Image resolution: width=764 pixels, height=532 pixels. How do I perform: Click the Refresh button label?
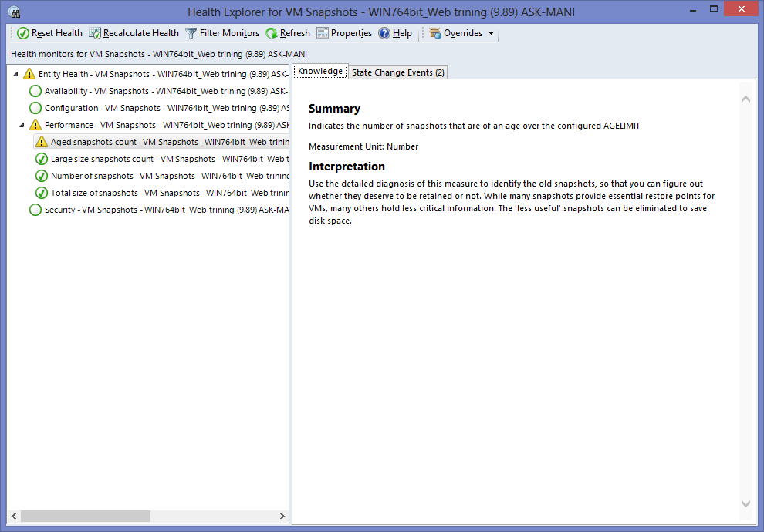295,33
